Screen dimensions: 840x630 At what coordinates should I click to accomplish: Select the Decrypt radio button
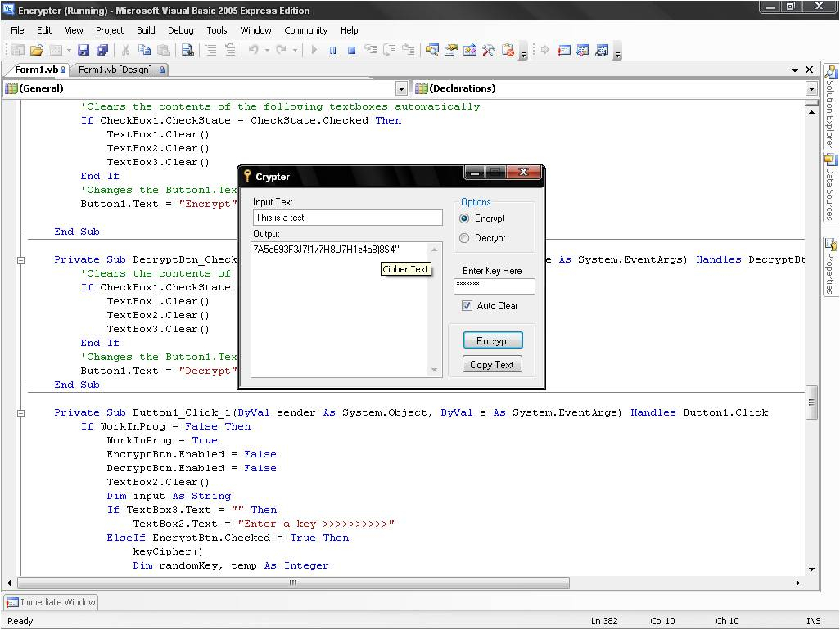[x=465, y=238]
